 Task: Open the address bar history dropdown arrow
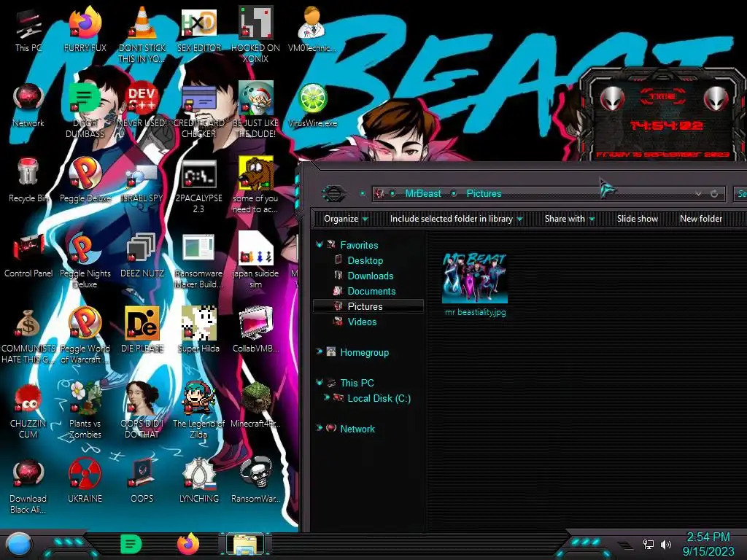pos(698,193)
